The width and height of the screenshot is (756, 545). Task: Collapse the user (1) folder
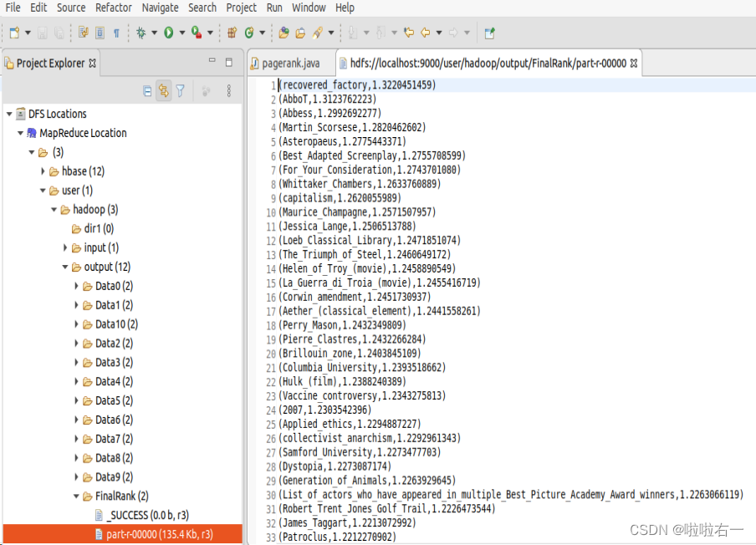pos(43,191)
